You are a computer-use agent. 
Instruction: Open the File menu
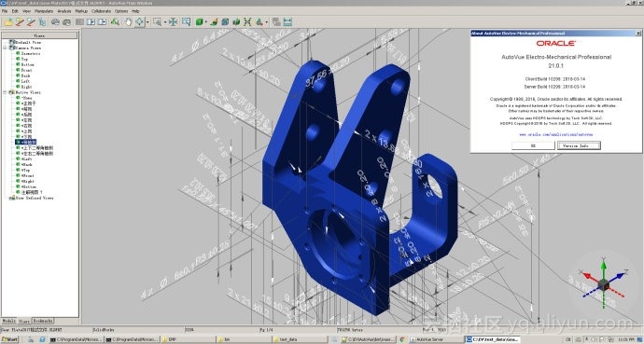pos(5,11)
